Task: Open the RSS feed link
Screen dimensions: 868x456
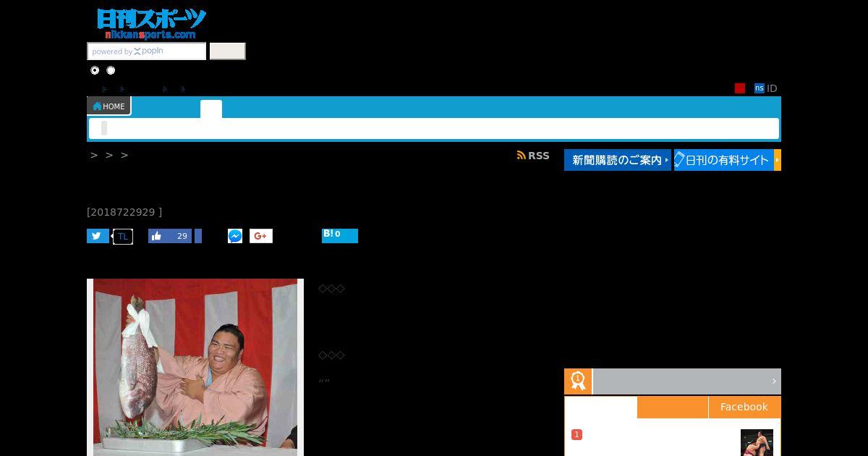Action: tap(533, 156)
